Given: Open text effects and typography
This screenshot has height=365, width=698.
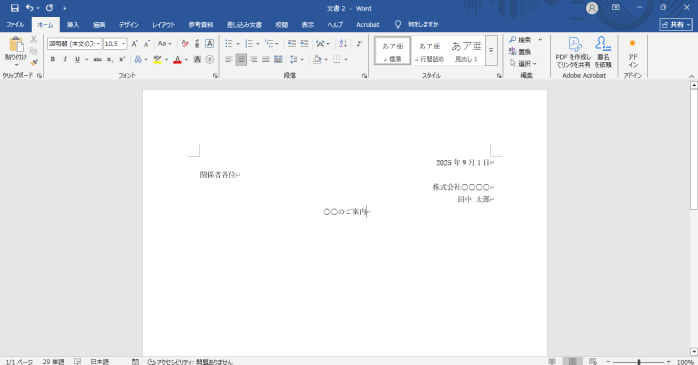Looking at the screenshot, I should (x=138, y=59).
